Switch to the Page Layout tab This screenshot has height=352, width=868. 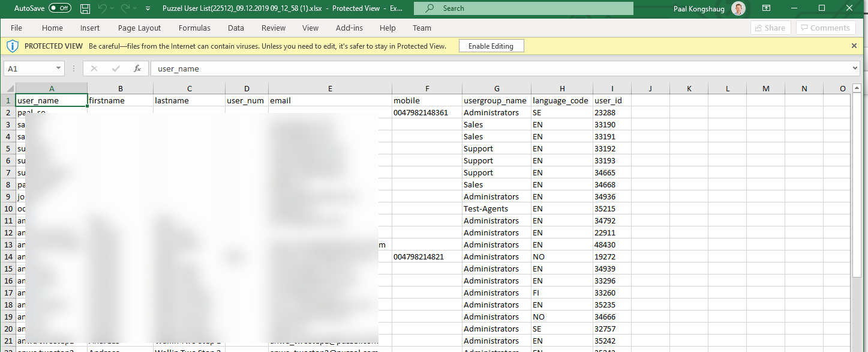[x=139, y=28]
